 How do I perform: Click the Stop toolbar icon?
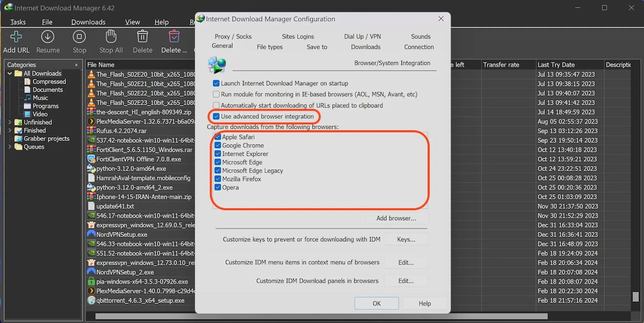click(x=79, y=37)
